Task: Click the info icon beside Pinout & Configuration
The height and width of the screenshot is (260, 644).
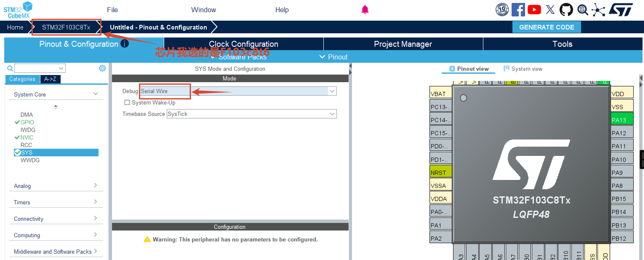Action: pyautogui.click(x=124, y=44)
